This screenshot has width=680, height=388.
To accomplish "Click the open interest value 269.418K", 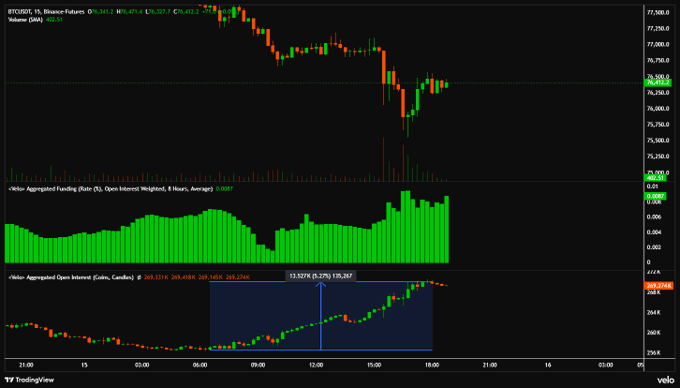I will (x=183, y=277).
